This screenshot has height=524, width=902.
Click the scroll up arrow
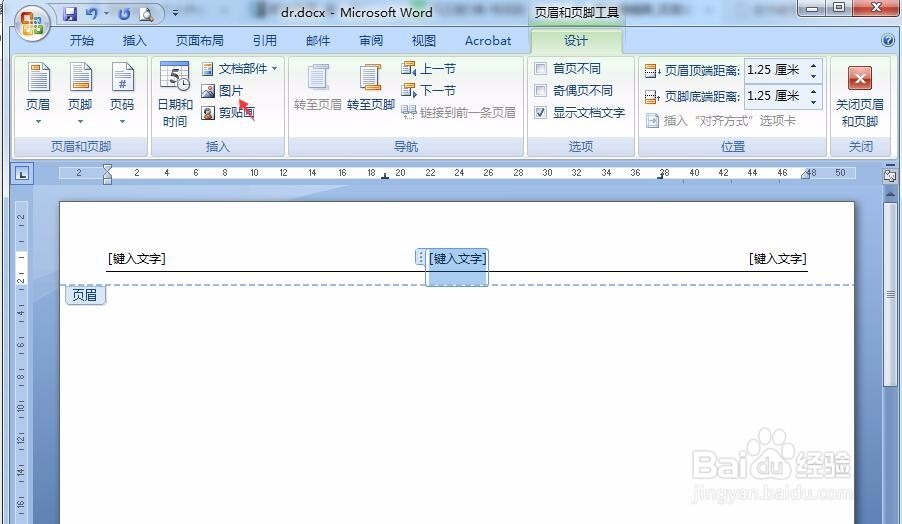coord(890,194)
